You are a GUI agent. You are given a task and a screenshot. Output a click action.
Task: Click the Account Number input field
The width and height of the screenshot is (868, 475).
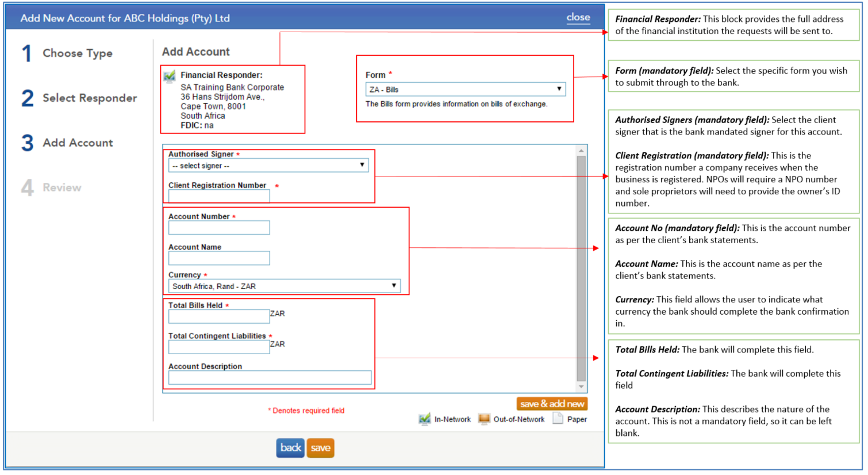219,228
